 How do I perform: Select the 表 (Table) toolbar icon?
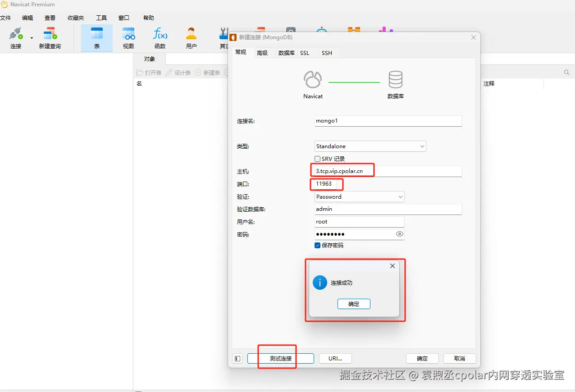tap(97, 38)
